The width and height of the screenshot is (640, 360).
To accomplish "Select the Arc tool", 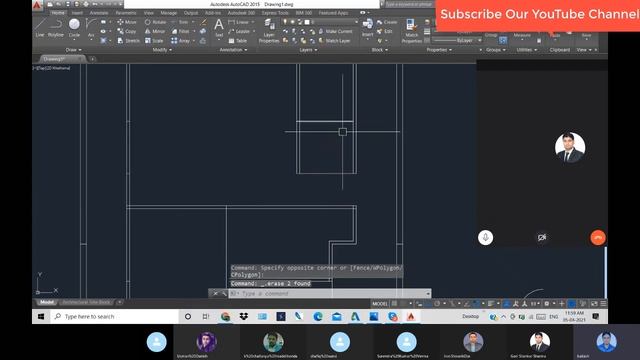I will (91, 28).
